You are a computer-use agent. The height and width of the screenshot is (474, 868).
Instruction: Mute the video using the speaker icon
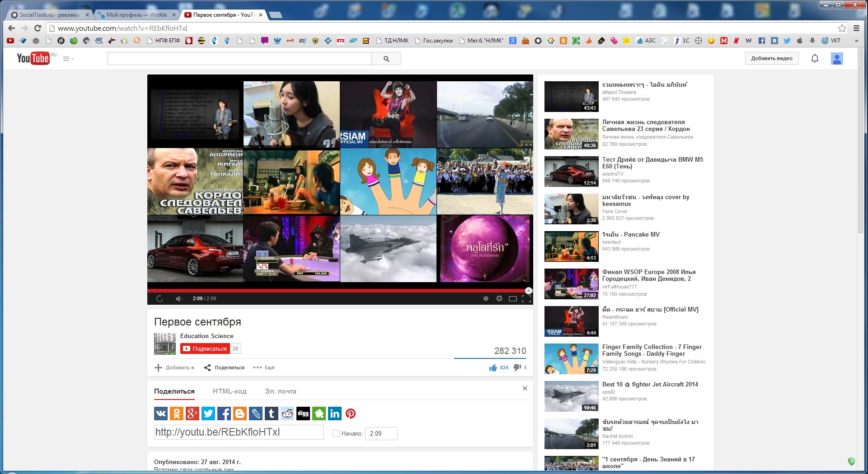[x=178, y=298]
